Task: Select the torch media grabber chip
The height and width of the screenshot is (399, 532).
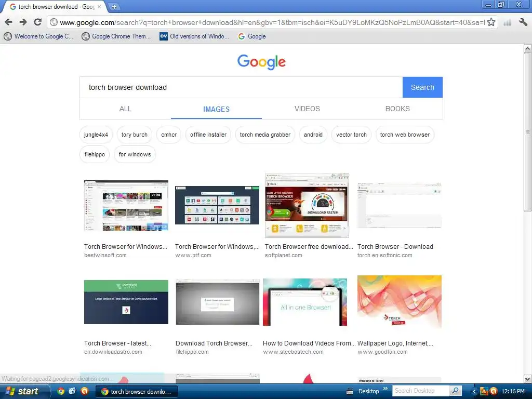Action: [265, 135]
